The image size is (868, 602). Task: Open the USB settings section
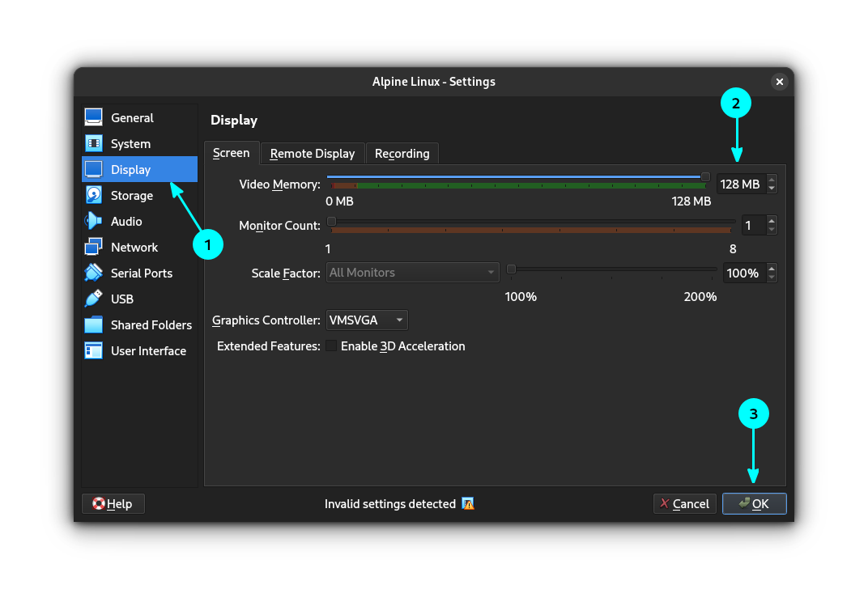pyautogui.click(x=121, y=299)
